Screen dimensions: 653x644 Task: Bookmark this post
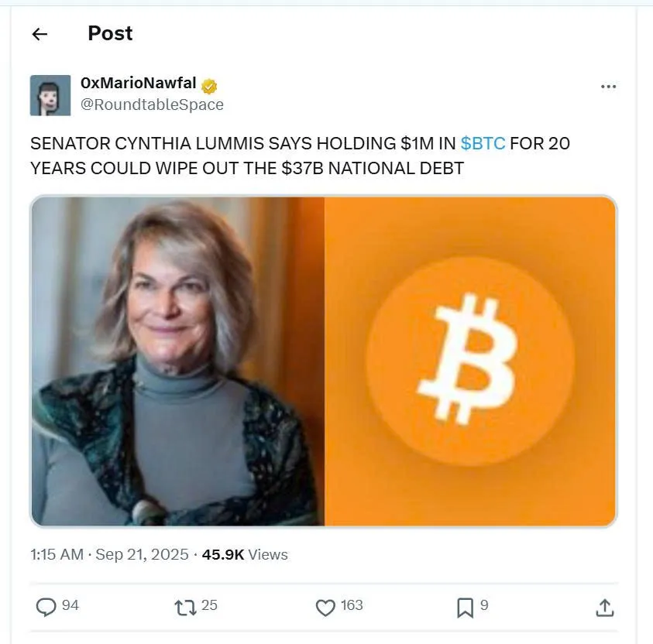coord(466,608)
